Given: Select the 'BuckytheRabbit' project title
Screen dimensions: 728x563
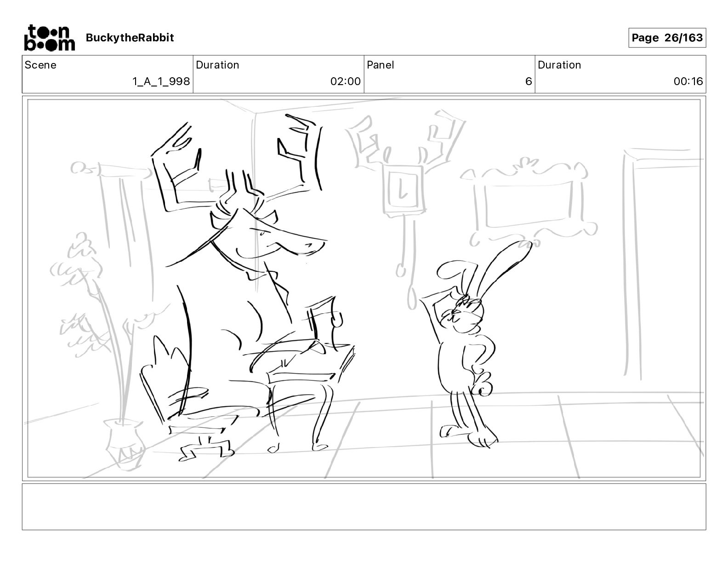Looking at the screenshot, I should (x=130, y=38).
